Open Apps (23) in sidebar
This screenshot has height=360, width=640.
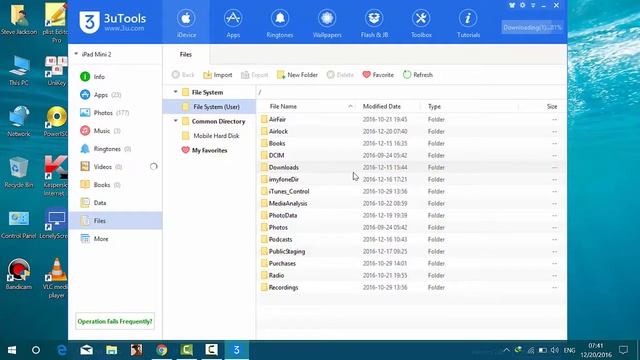point(115,95)
